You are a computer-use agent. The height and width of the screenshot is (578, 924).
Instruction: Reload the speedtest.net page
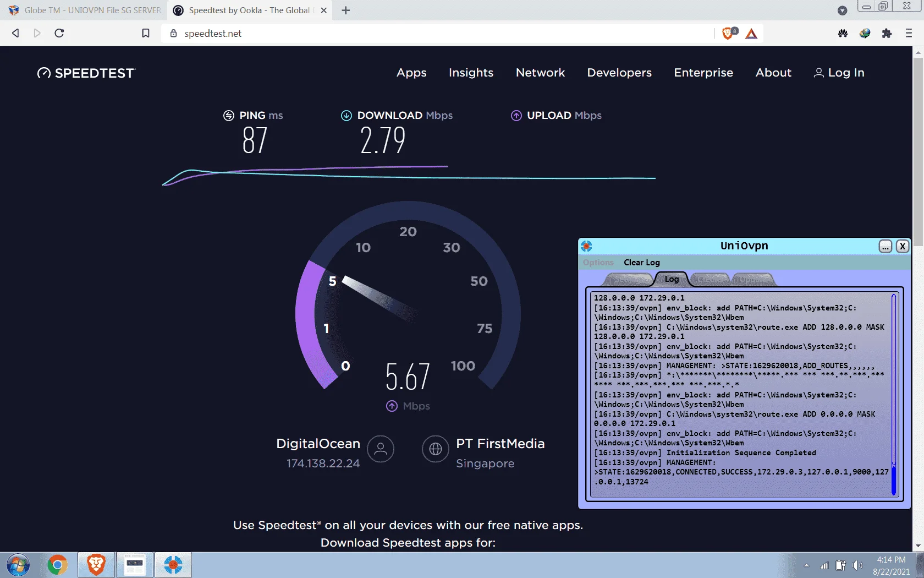(x=59, y=33)
